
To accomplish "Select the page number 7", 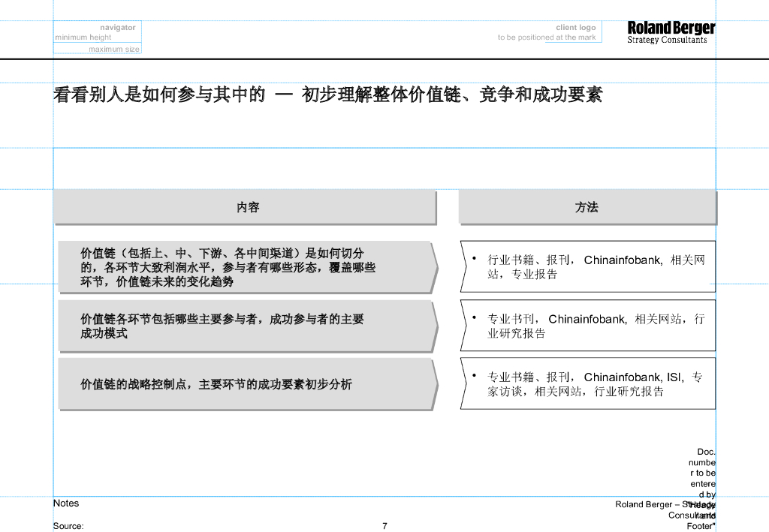I will point(384,526).
